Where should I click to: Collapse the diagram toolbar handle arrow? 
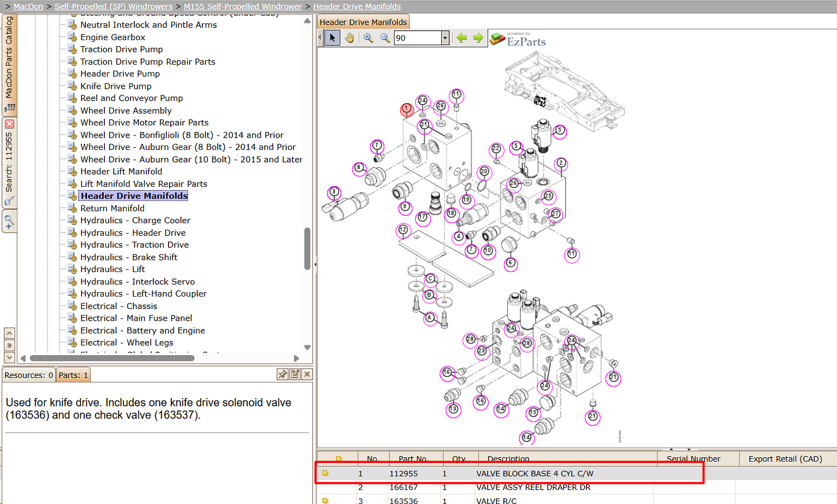click(320, 38)
